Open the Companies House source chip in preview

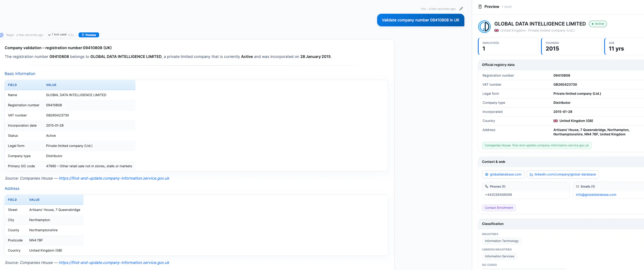(x=537, y=146)
